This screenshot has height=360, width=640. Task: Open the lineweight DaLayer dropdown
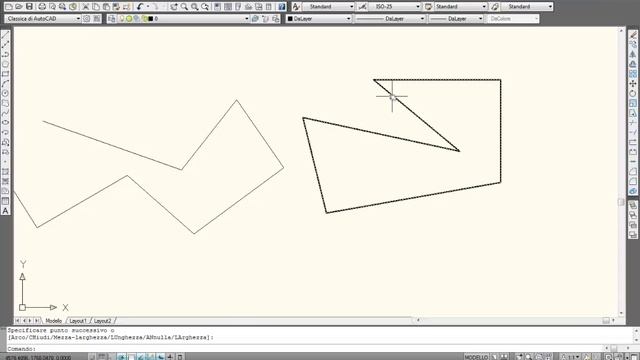click(456, 19)
